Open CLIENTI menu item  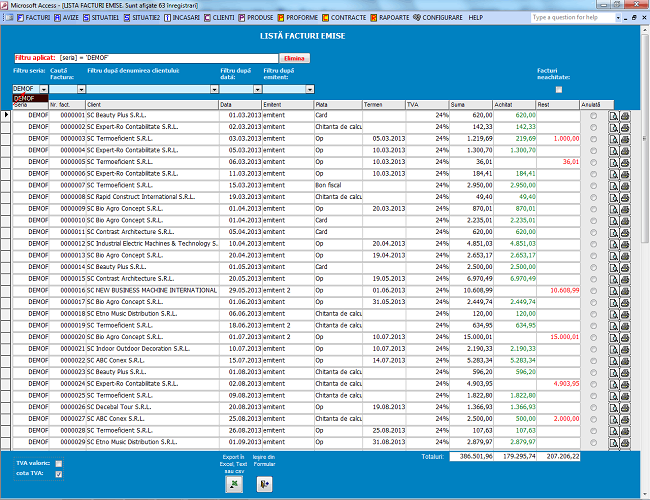[219, 18]
